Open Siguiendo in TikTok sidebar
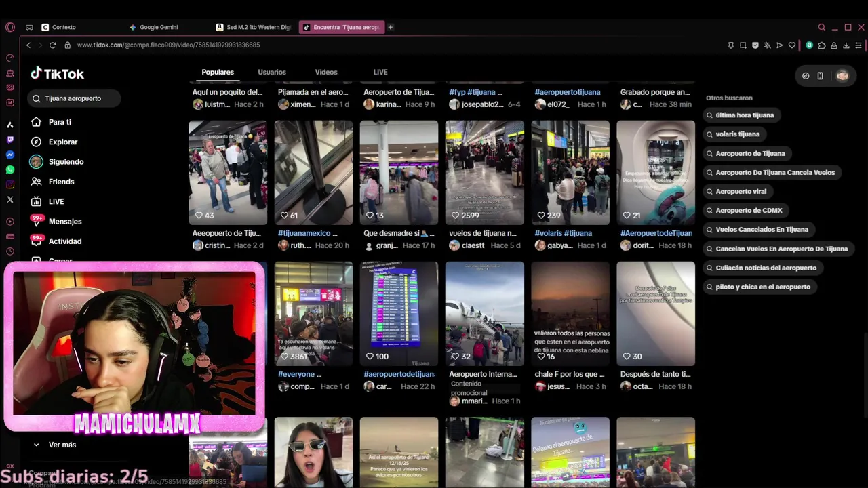The width and height of the screenshot is (868, 488). (57, 161)
